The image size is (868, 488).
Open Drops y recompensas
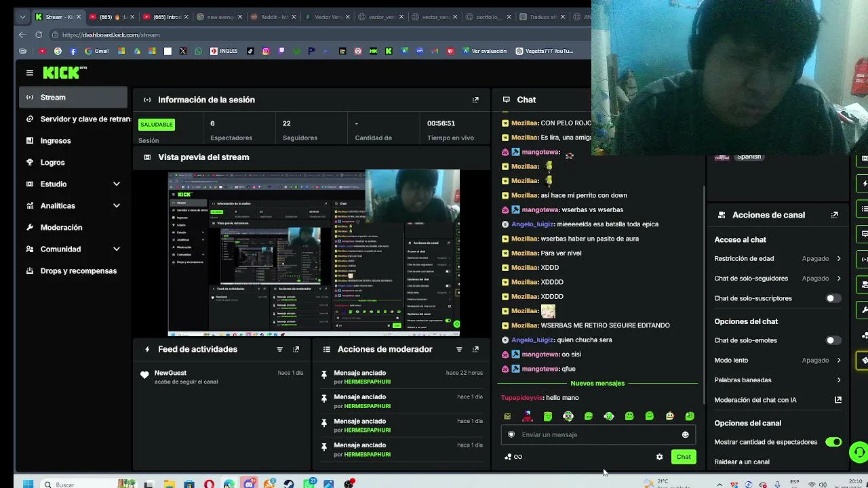(x=73, y=270)
